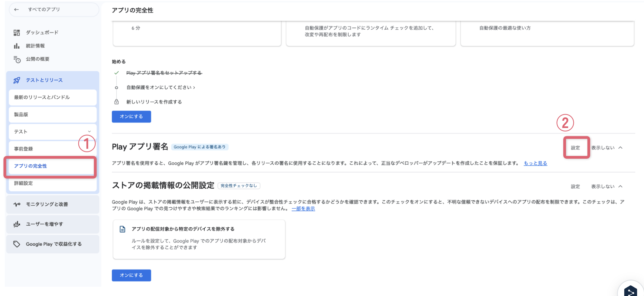Click the ストアの掲載情報の公開設定 heading

point(163,185)
